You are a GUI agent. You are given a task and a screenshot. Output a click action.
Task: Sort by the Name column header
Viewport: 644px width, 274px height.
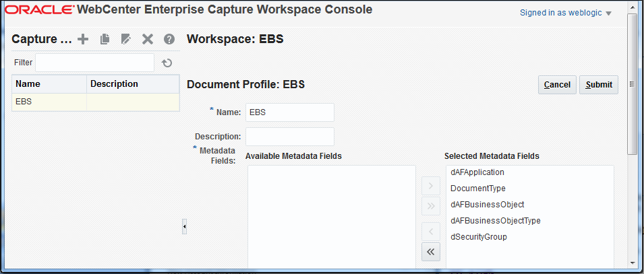coord(49,84)
